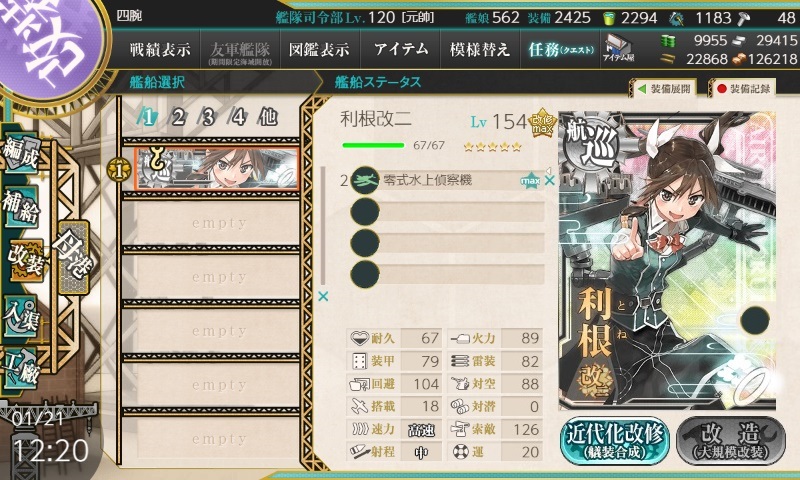
Task: Click the 近代化改修 modernization button
Action: coord(615,441)
